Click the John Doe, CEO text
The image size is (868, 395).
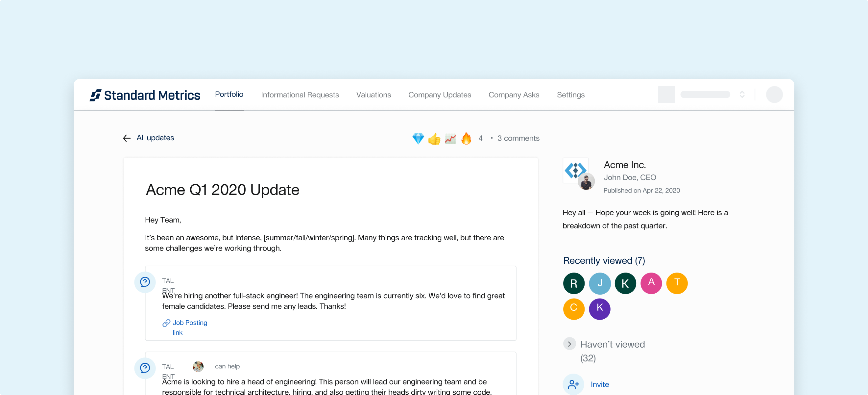[630, 177]
